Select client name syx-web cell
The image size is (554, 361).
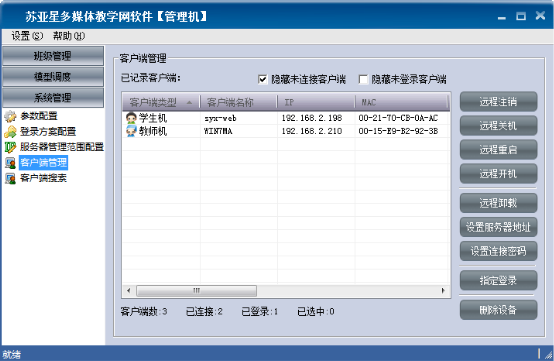coord(220,118)
